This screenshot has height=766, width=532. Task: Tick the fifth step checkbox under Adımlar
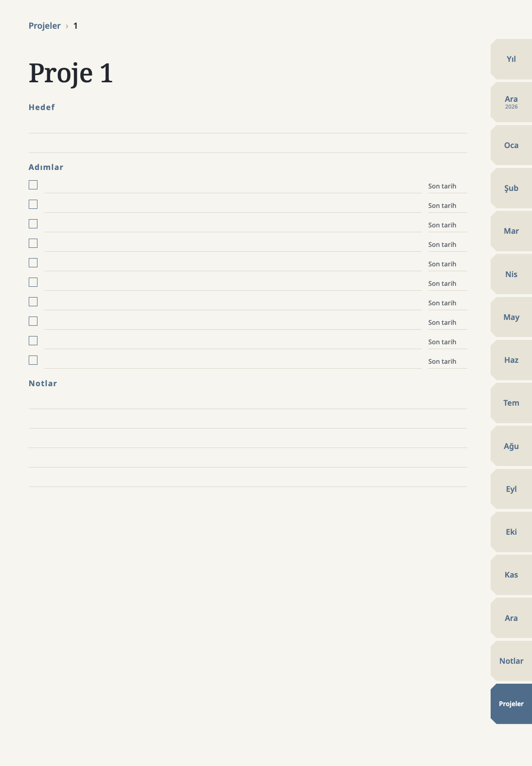(x=33, y=263)
